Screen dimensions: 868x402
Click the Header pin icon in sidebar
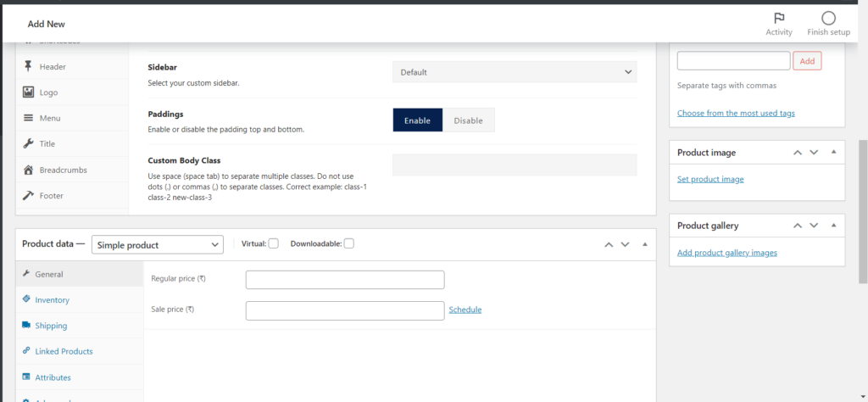click(x=28, y=66)
